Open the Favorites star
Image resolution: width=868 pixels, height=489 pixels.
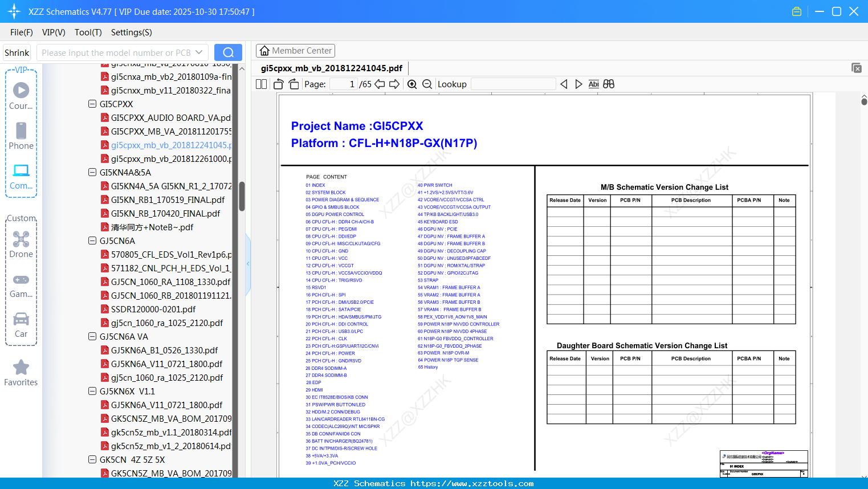click(x=21, y=367)
